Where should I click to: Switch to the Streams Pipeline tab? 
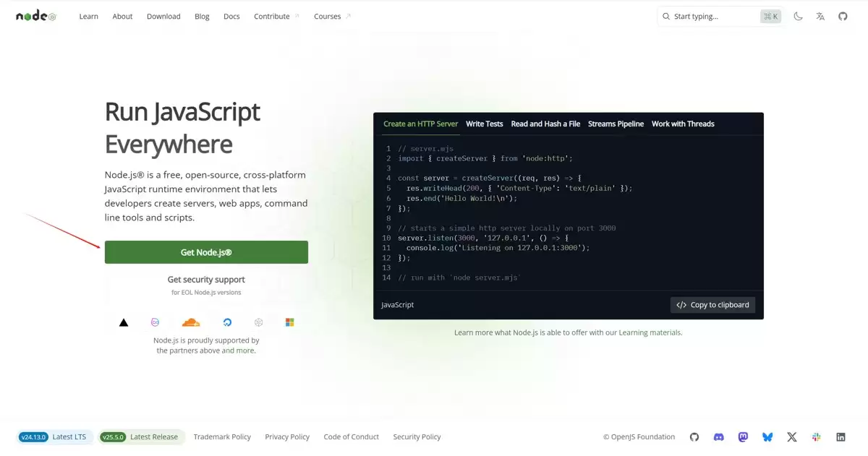click(x=616, y=124)
